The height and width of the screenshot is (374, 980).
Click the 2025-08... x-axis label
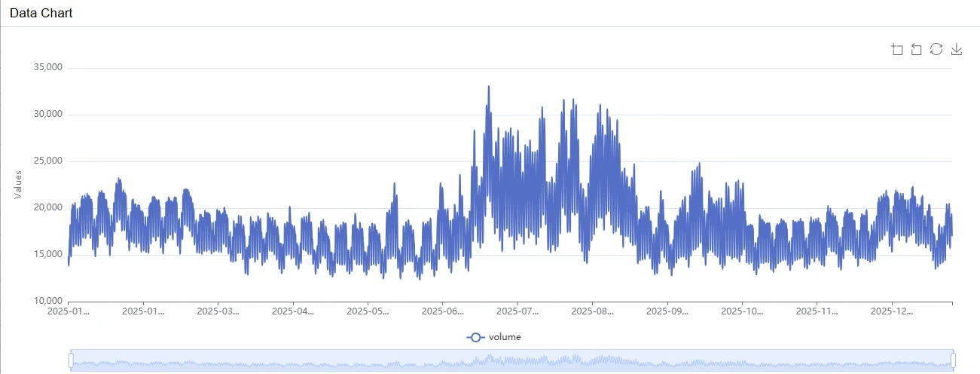593,311
